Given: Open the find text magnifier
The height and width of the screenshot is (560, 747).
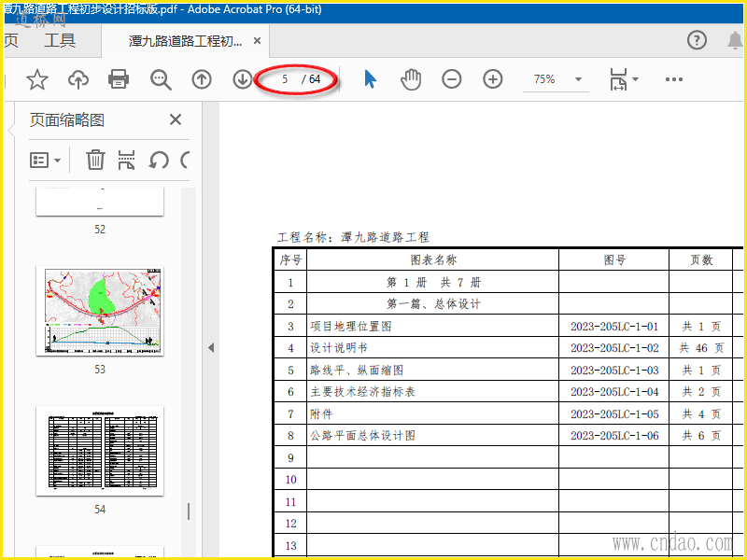Looking at the screenshot, I should click(161, 79).
